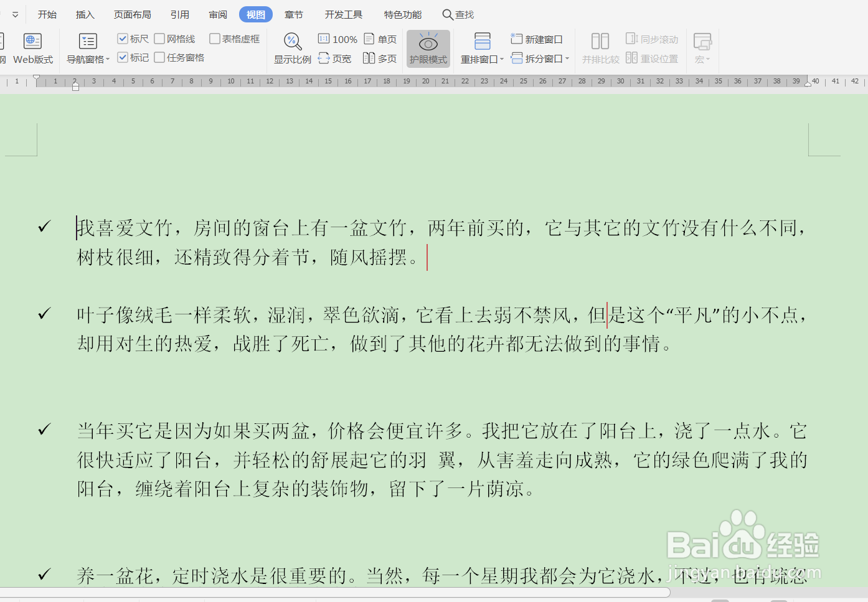
Task: Fit document to 页宽 page width
Action: pos(335,58)
